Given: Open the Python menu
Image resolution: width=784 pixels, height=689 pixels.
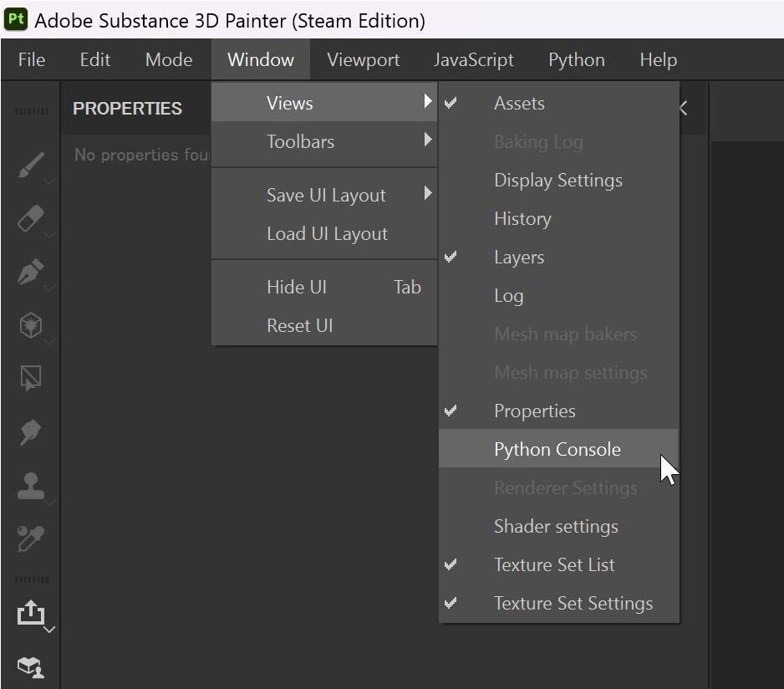Looking at the screenshot, I should coord(577,59).
